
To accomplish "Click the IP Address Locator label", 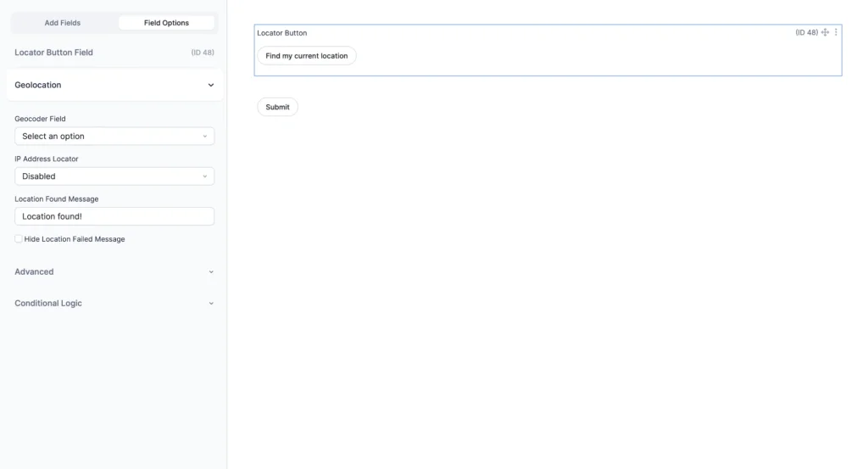I will coord(47,159).
